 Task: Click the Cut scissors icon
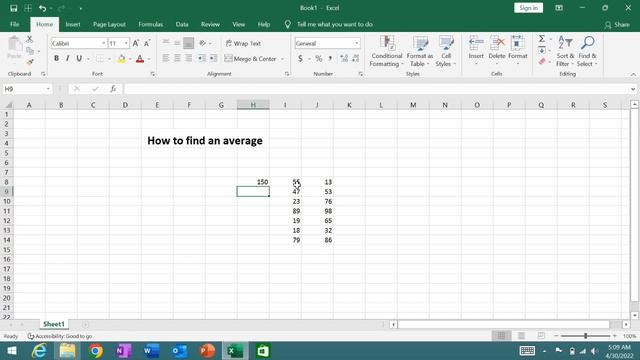tap(29, 40)
